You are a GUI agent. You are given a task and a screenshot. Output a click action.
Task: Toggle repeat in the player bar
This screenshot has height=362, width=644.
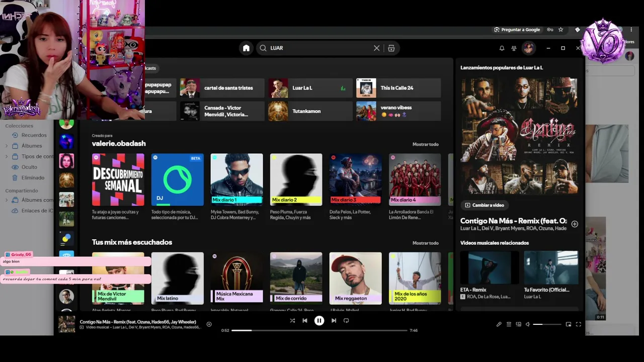[x=346, y=320]
